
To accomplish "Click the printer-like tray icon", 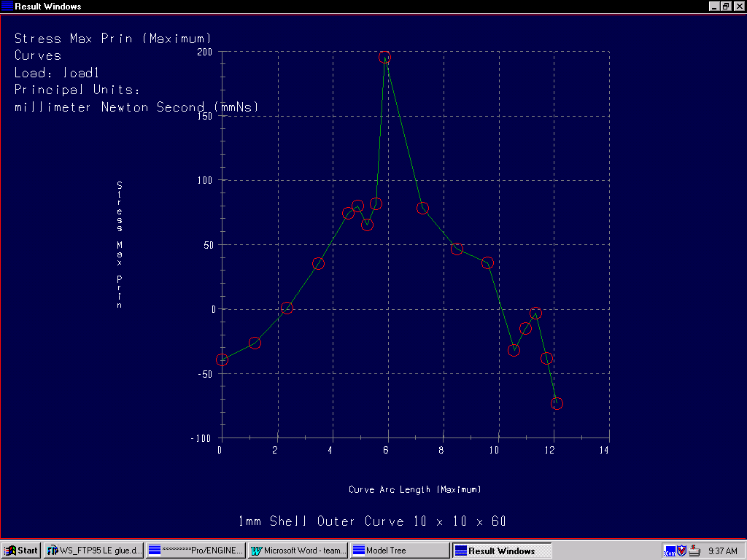I will (695, 551).
